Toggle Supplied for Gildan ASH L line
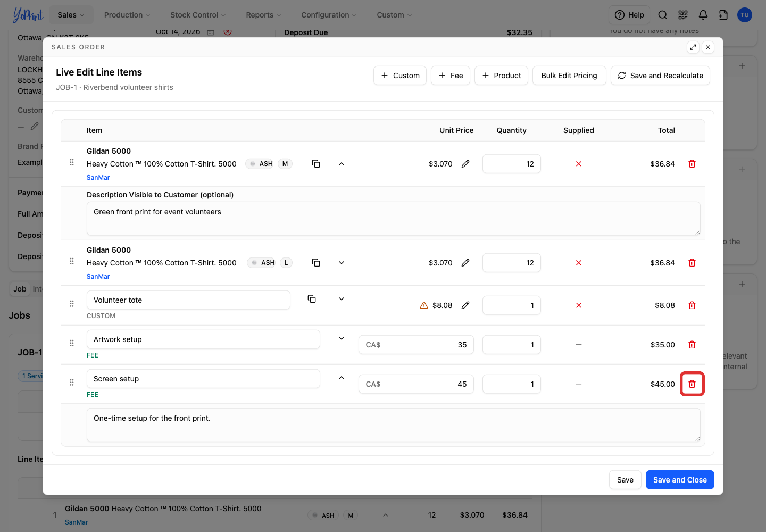This screenshot has height=532, width=766. click(x=579, y=263)
